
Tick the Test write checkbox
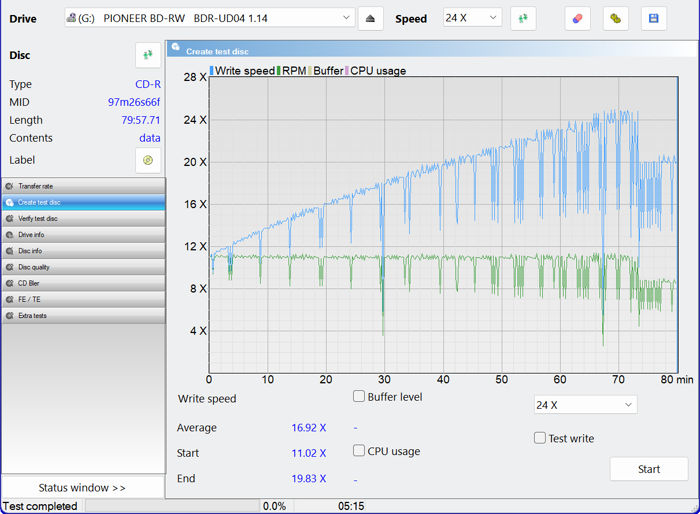(x=540, y=438)
